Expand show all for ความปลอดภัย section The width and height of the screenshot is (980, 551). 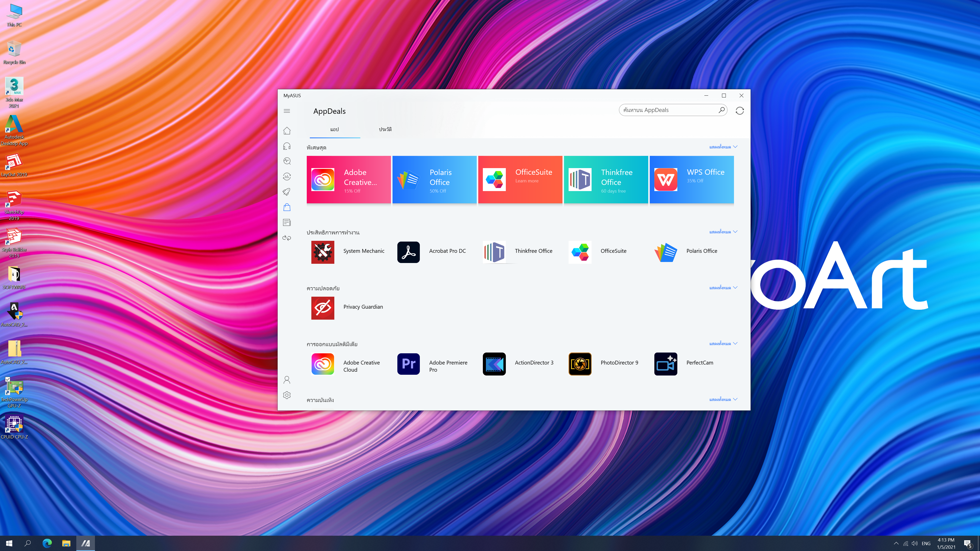(723, 288)
